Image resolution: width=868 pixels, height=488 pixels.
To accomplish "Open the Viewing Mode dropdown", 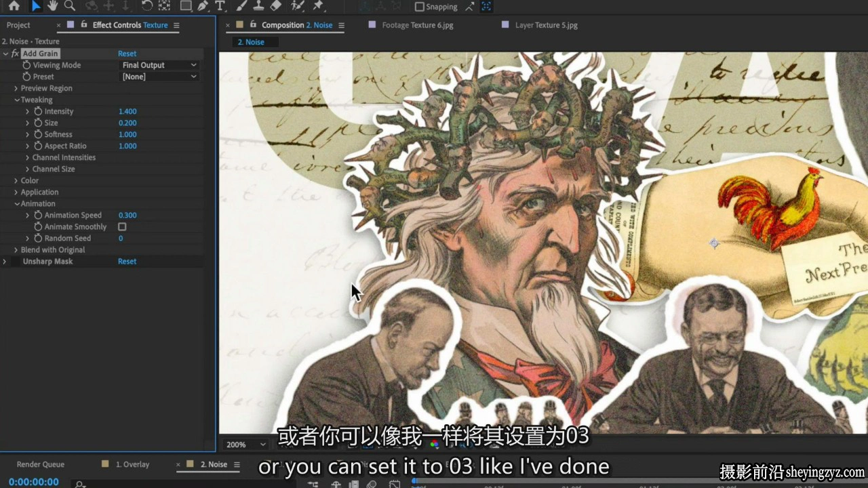I will pos(159,65).
